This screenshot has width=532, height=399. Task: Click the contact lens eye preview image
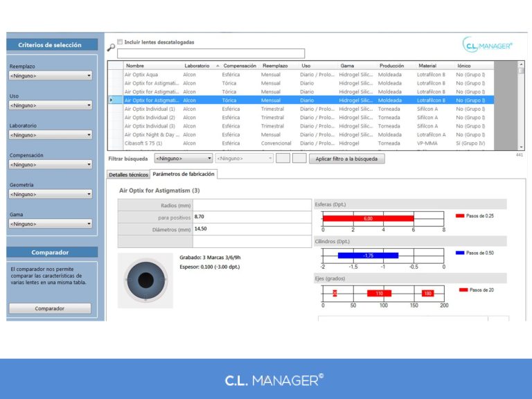[x=145, y=281]
